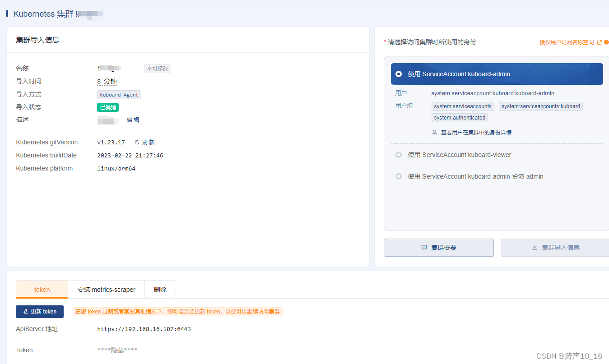Image resolution: width=609 pixels, height=364 pixels.
Task: Click 编辑 link next to description
Action: coord(133,120)
